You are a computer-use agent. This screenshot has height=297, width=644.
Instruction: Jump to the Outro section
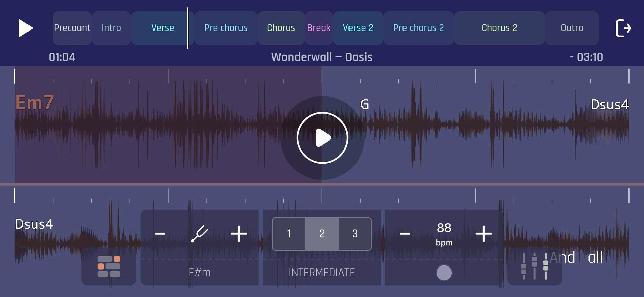pyautogui.click(x=572, y=28)
